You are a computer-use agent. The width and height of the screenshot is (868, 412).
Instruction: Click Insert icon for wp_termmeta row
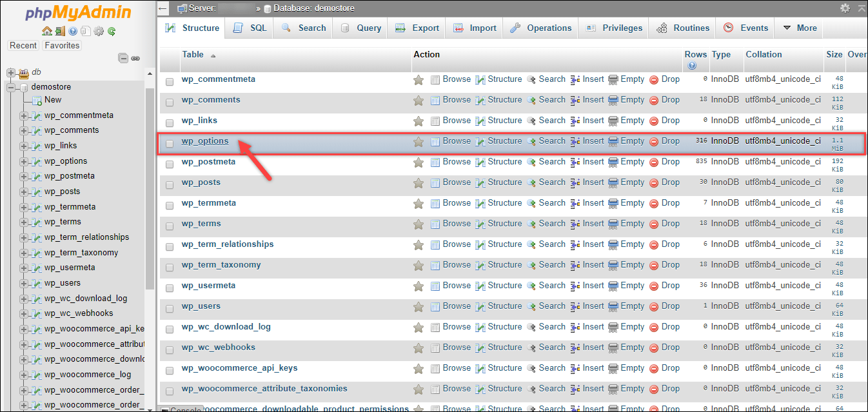tap(575, 203)
